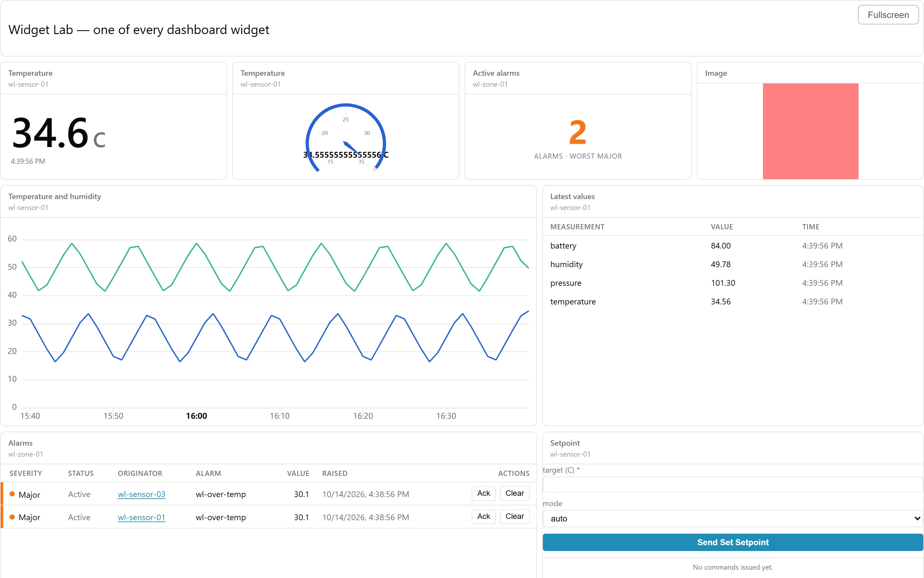The width and height of the screenshot is (924, 578).
Task: Click the SEVERITY column header
Action: tap(26, 474)
